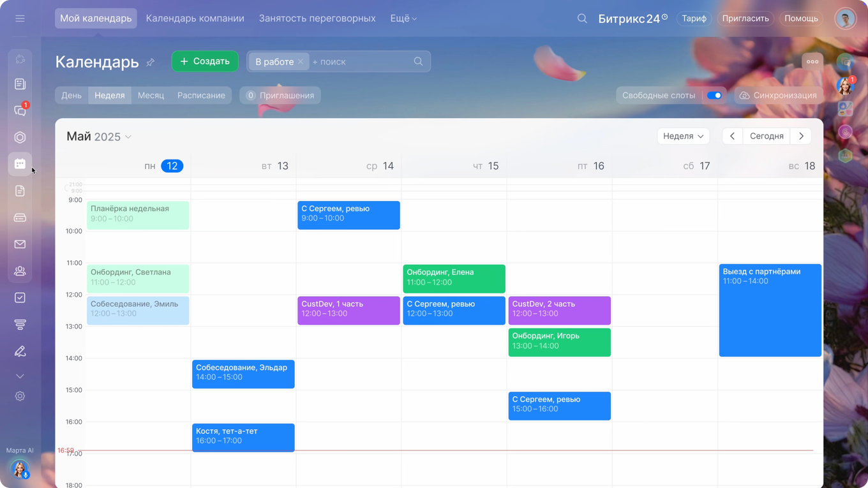Remove the В работе filter chip
The height and width of the screenshot is (488, 868).
point(301,62)
